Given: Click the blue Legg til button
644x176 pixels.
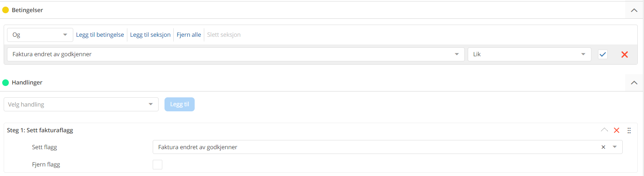Looking at the screenshot, I should [180, 104].
